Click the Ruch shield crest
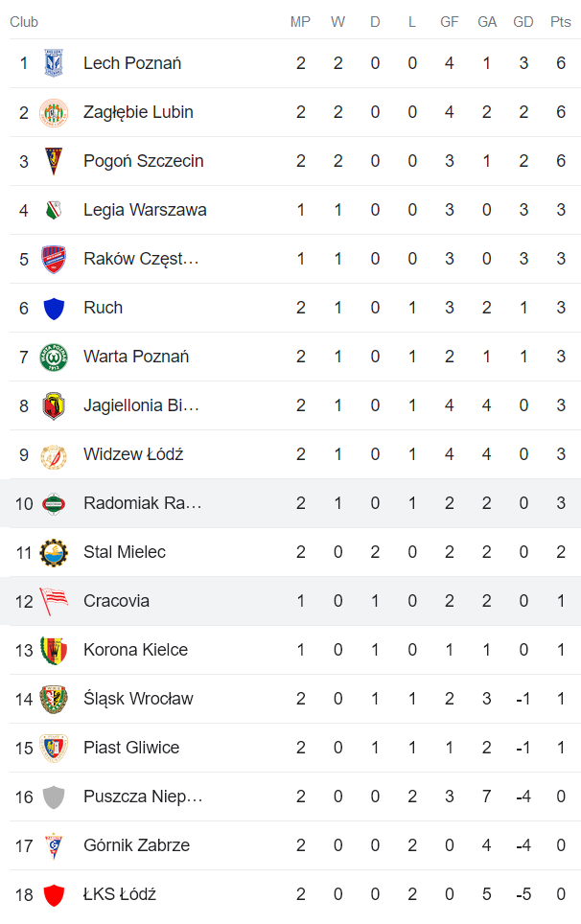 point(55,308)
